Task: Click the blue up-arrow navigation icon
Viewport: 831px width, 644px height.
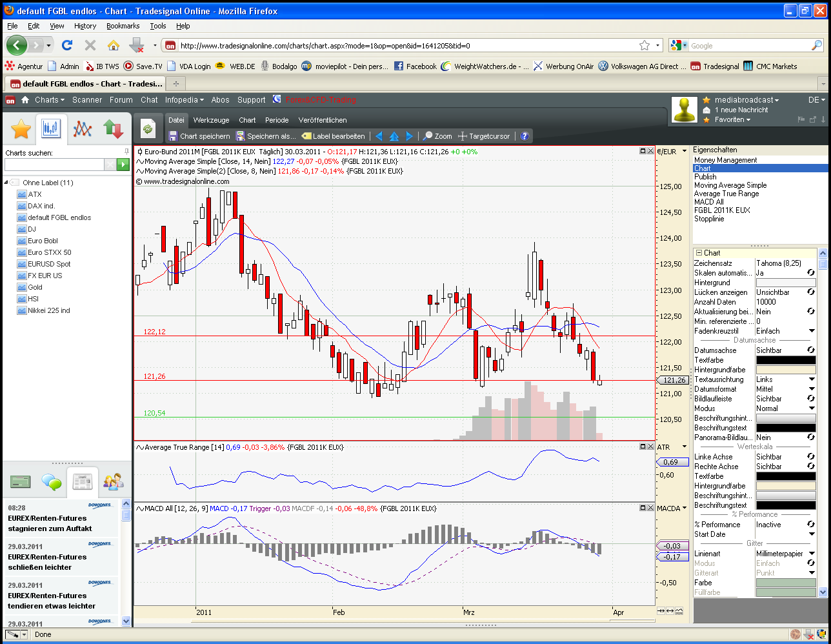Action: [394, 136]
